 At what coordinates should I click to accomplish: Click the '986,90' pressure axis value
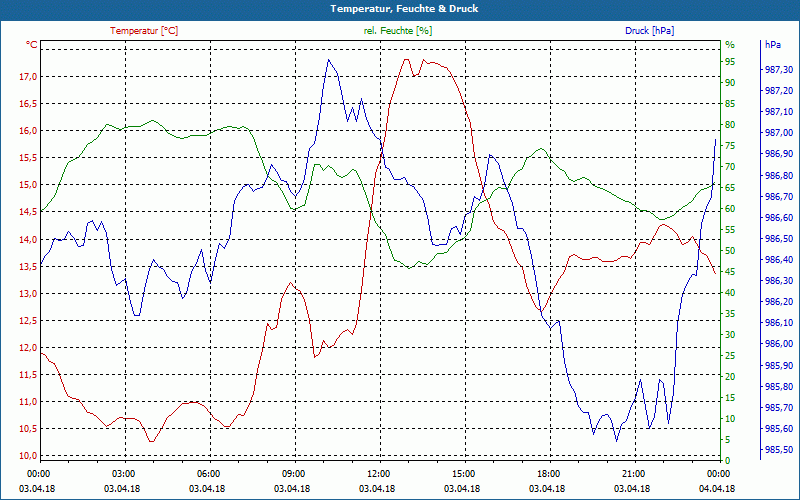pos(779,154)
